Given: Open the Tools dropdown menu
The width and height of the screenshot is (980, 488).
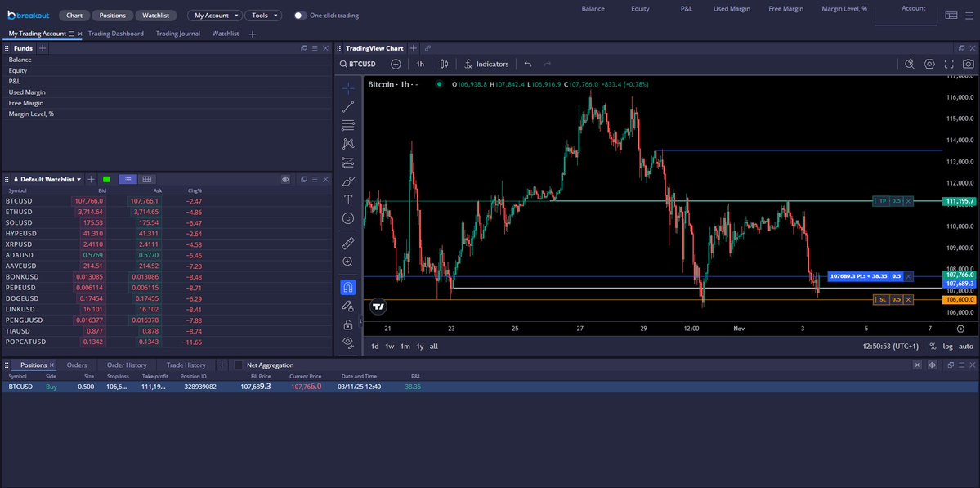Looking at the screenshot, I should click(263, 16).
